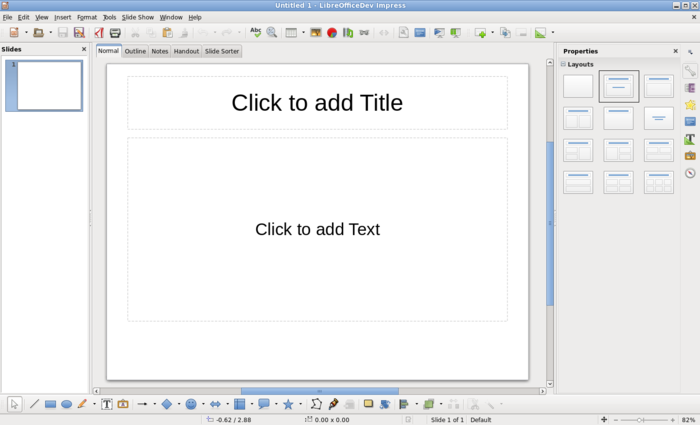Expand the arrow lines dropdown
Screen dimensions: 700x425
click(154, 404)
